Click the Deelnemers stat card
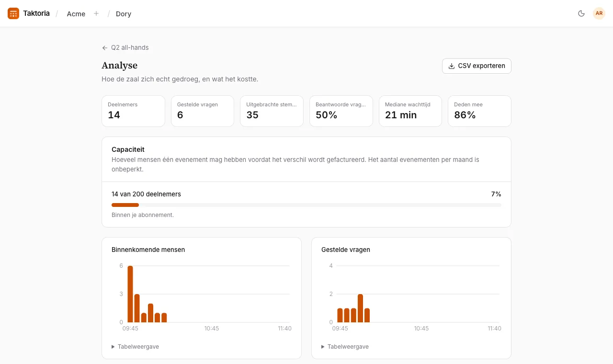 point(133,111)
